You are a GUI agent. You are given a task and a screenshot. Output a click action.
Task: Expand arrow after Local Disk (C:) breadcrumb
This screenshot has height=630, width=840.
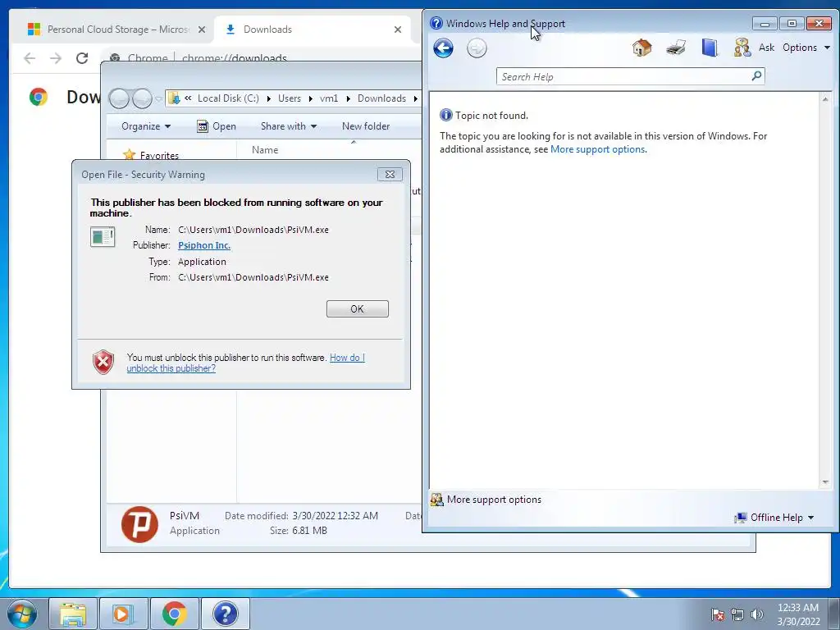[268, 98]
